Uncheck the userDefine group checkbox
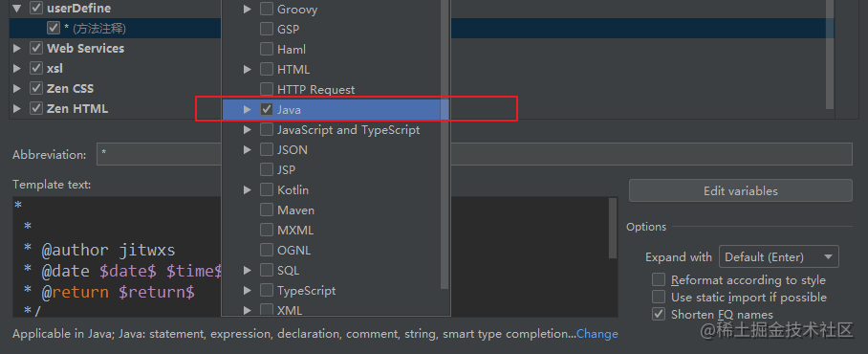Screen dimensions: 868x354 coord(36,9)
